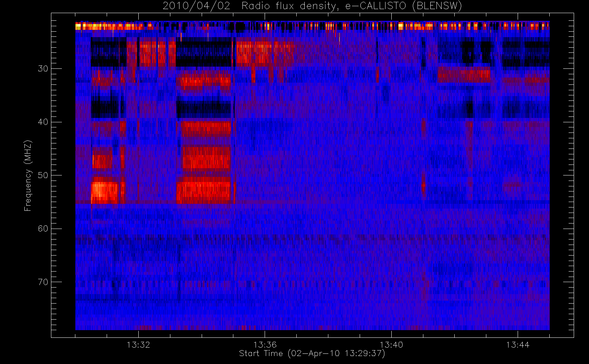The width and height of the screenshot is (589, 364).
Task: Click the 70 MHz frequency tick label
Action: [43, 282]
